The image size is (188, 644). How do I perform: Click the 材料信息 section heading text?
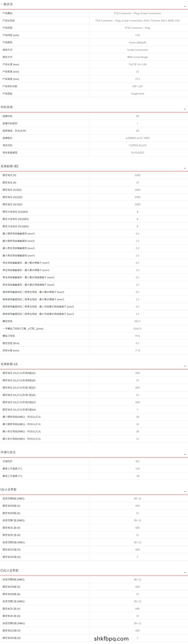(x=7, y=107)
